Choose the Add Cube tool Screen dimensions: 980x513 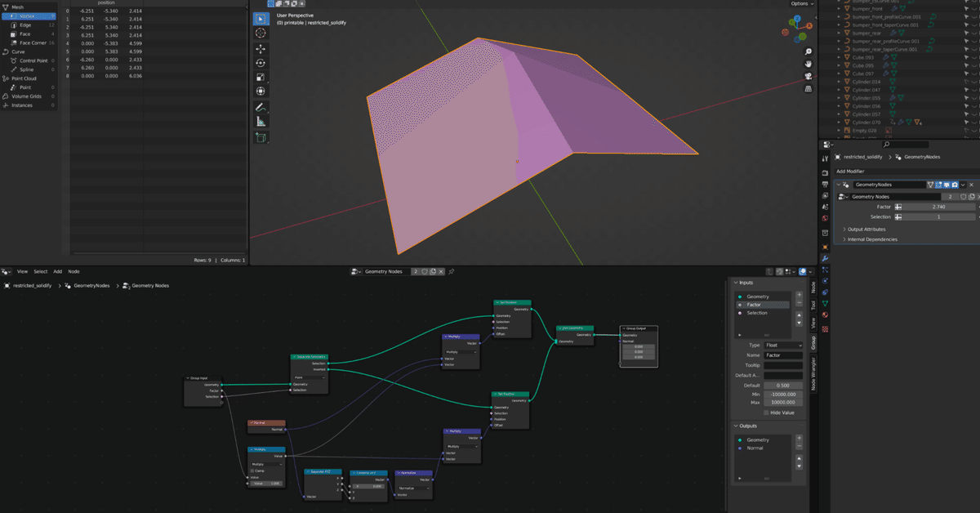pyautogui.click(x=261, y=137)
